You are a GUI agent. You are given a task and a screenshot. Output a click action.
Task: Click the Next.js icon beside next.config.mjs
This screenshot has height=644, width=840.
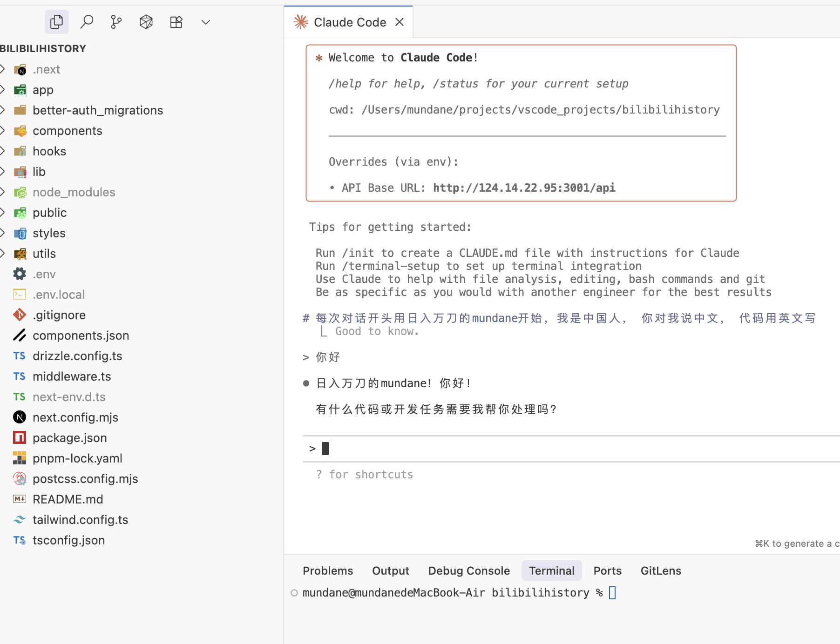tap(20, 417)
